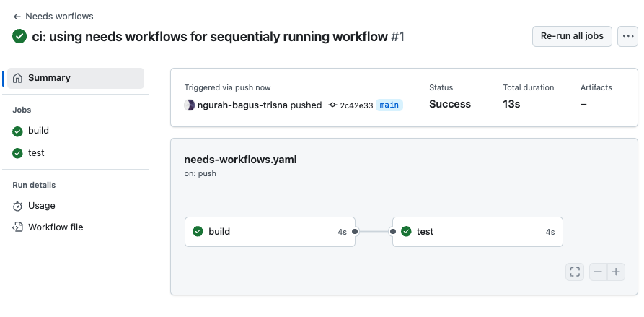
Task: Zoom out the workflow graph
Action: click(599, 272)
